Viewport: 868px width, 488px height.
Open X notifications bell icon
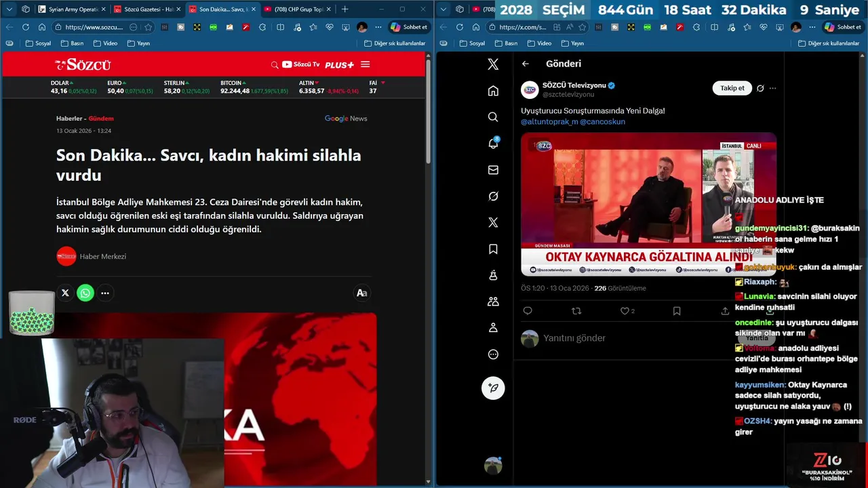(x=493, y=143)
